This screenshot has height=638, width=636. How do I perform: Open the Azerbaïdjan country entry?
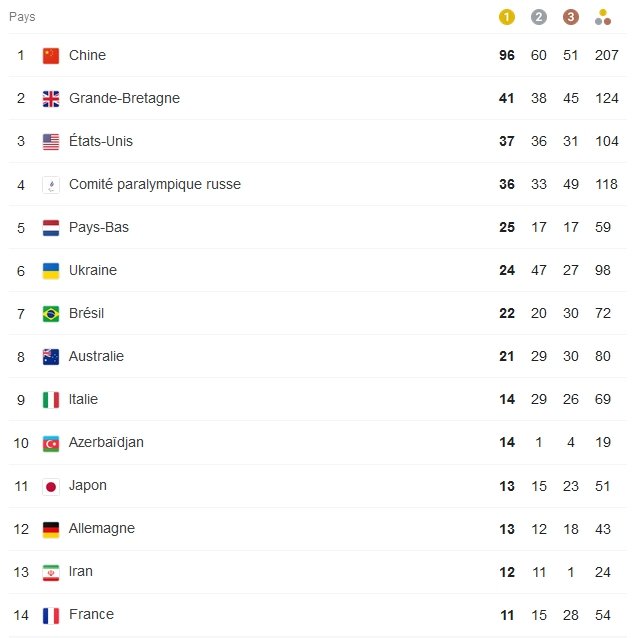click(106, 442)
